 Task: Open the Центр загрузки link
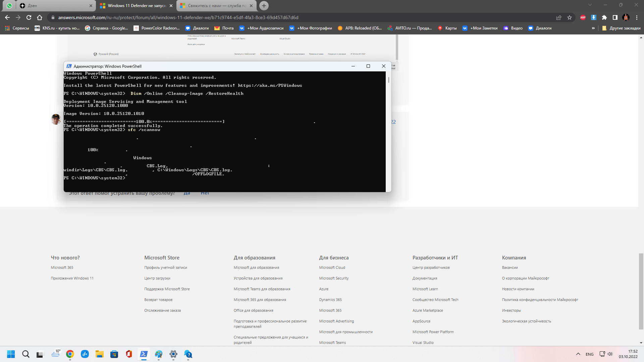point(157,278)
